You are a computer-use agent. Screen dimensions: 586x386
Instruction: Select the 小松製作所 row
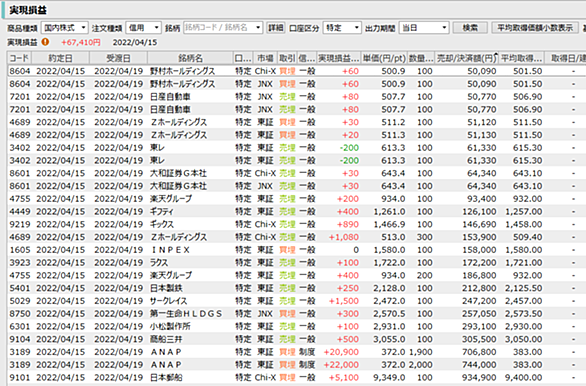click(297, 326)
